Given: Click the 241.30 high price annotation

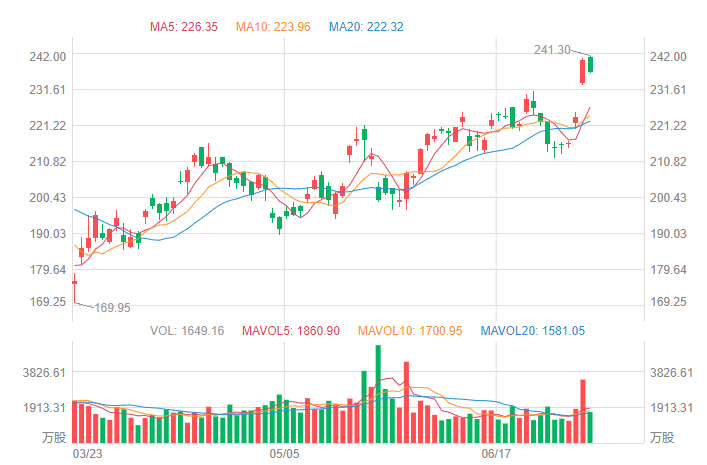Looking at the screenshot, I should click(552, 49).
